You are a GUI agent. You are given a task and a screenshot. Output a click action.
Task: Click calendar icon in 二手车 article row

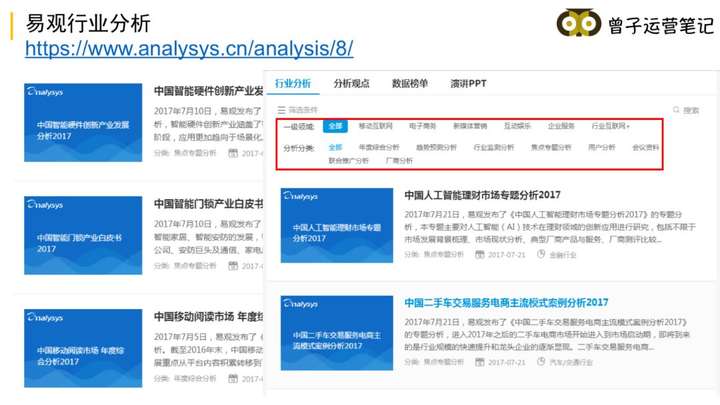479,362
